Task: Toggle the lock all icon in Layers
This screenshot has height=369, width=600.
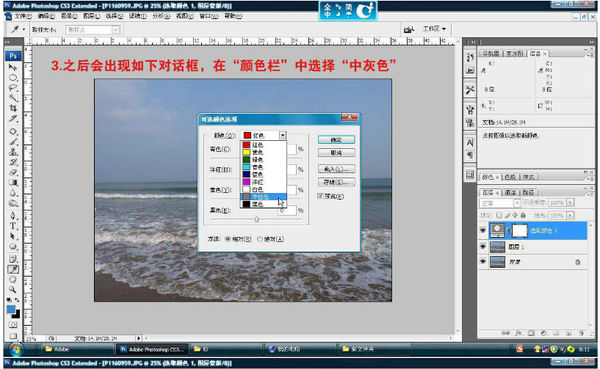Action: coord(523,215)
